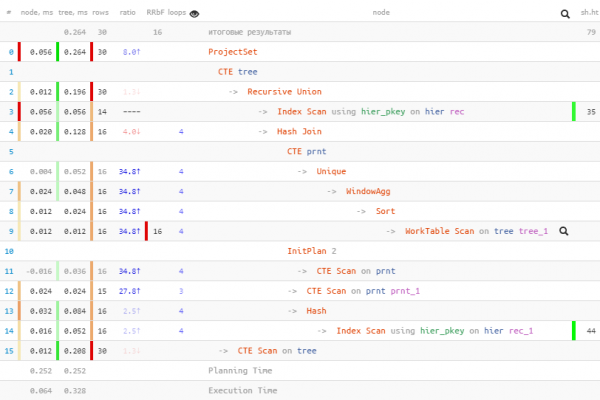The width and height of the screenshot is (600, 400).
Task: Click the 'sh.ht' column header
Action: [587, 14]
